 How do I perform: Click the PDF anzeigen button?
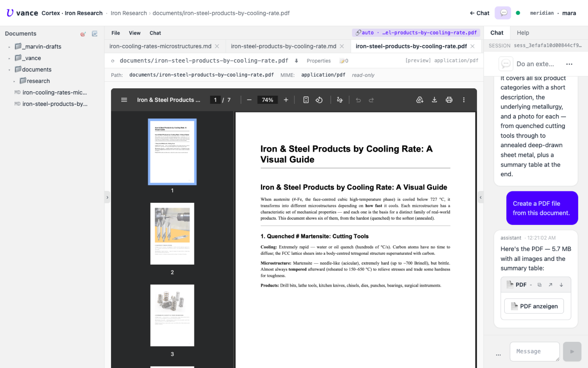coord(534,306)
